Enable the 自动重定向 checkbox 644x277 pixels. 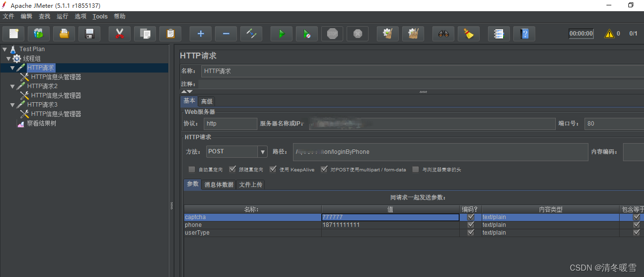click(x=192, y=169)
